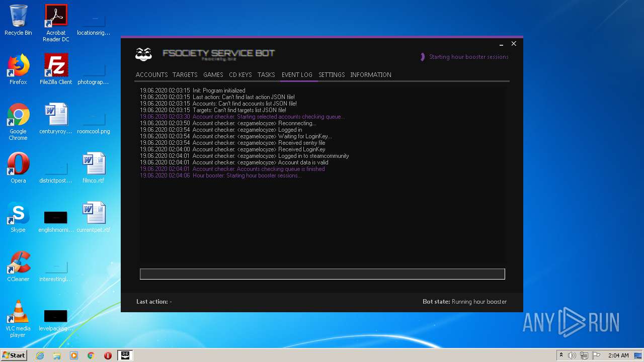Click the Fsociety bot taskbar button
Image resolution: width=644 pixels, height=362 pixels.
coord(125,355)
